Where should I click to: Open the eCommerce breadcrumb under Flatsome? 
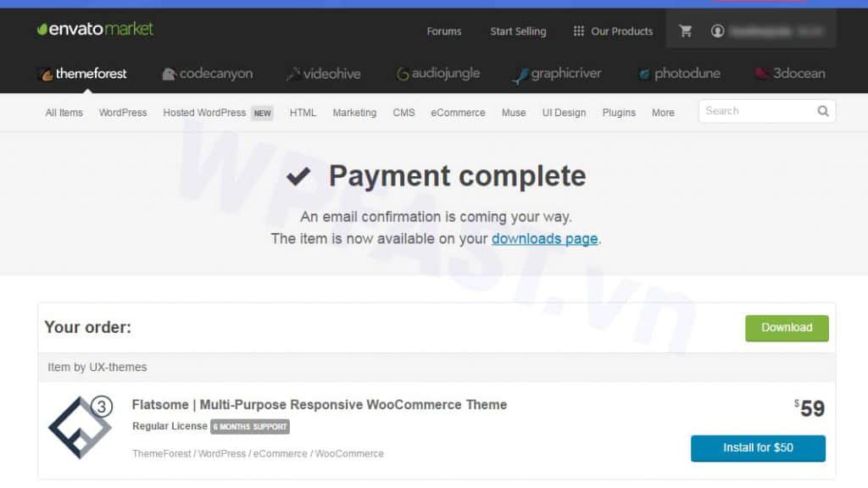[280, 454]
